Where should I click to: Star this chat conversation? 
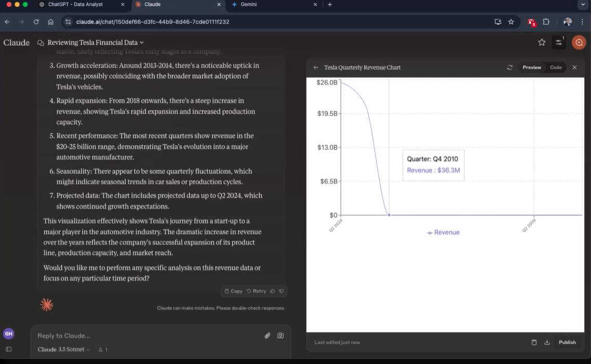(542, 43)
